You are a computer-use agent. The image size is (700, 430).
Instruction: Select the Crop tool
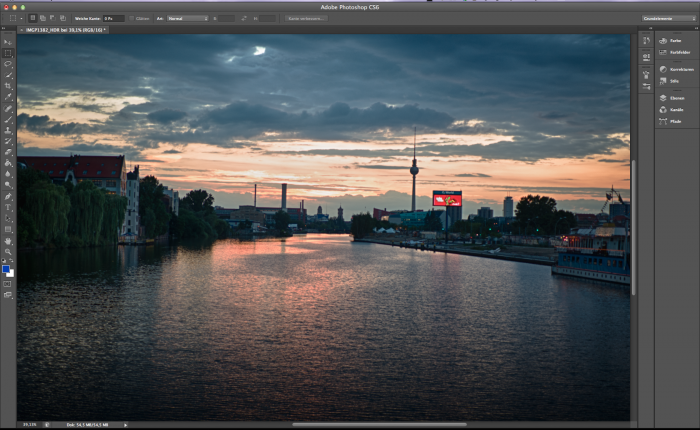click(x=8, y=86)
